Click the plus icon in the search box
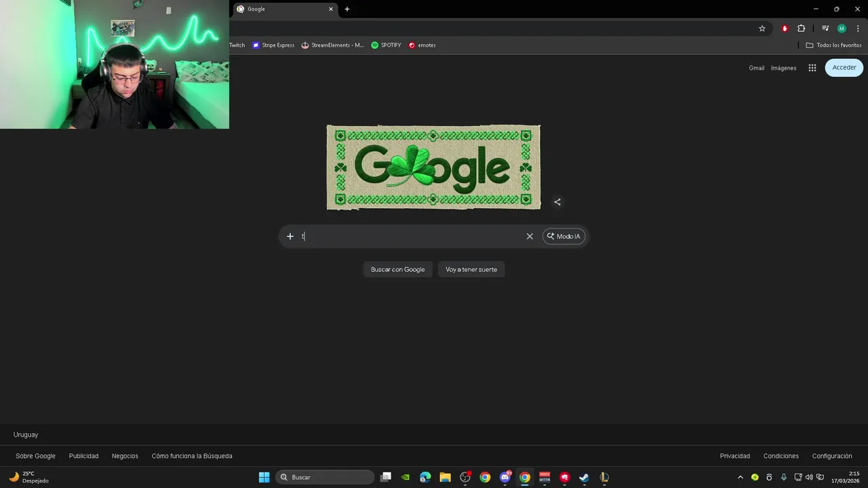The width and height of the screenshot is (868, 488). tap(290, 237)
